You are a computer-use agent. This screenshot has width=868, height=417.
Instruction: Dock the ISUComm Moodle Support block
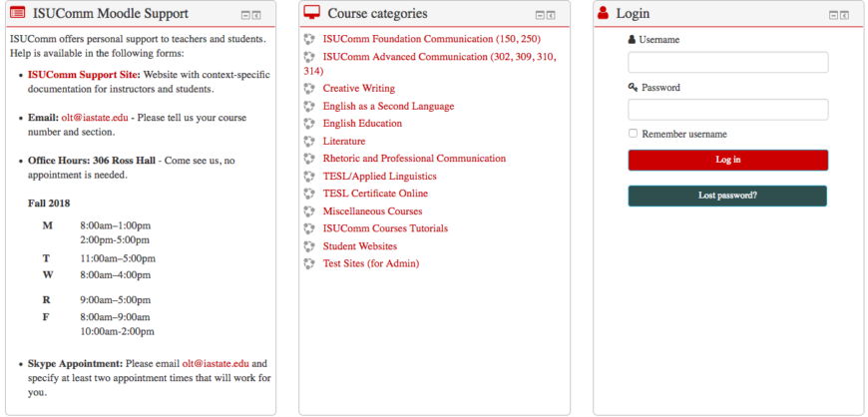(257, 15)
